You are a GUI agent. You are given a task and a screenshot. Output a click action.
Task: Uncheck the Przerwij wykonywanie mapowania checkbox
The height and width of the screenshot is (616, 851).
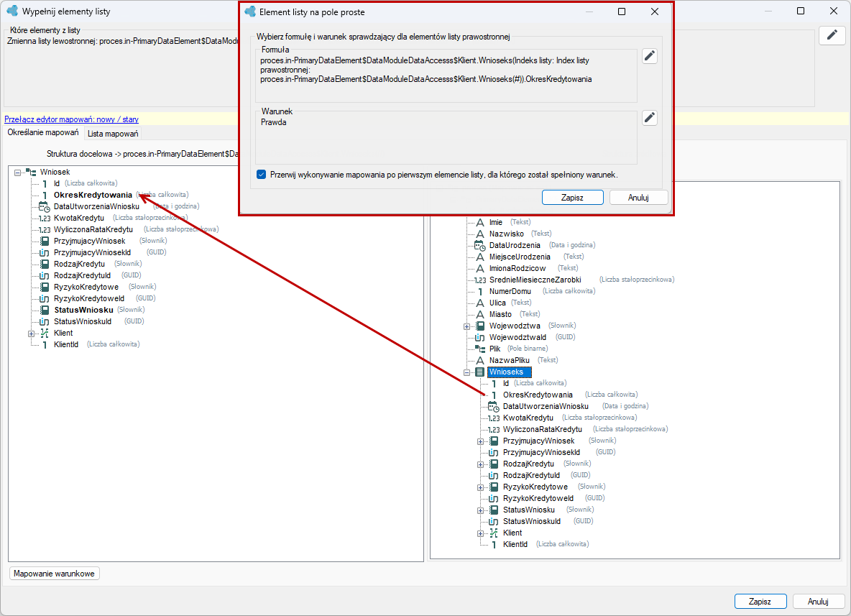[x=261, y=175]
